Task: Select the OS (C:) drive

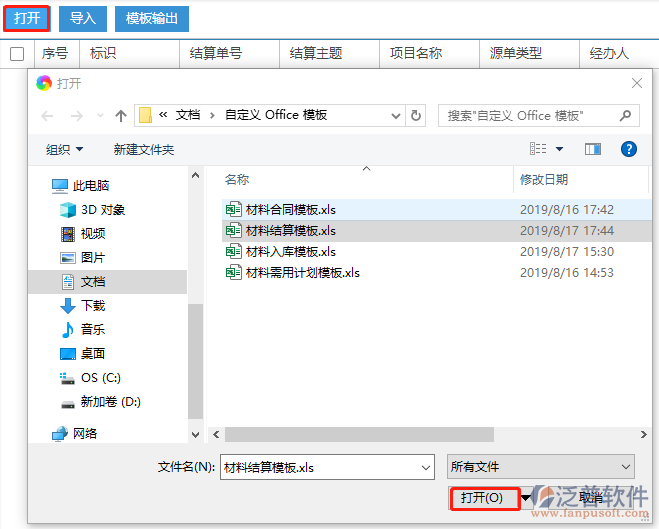Action: click(90, 378)
